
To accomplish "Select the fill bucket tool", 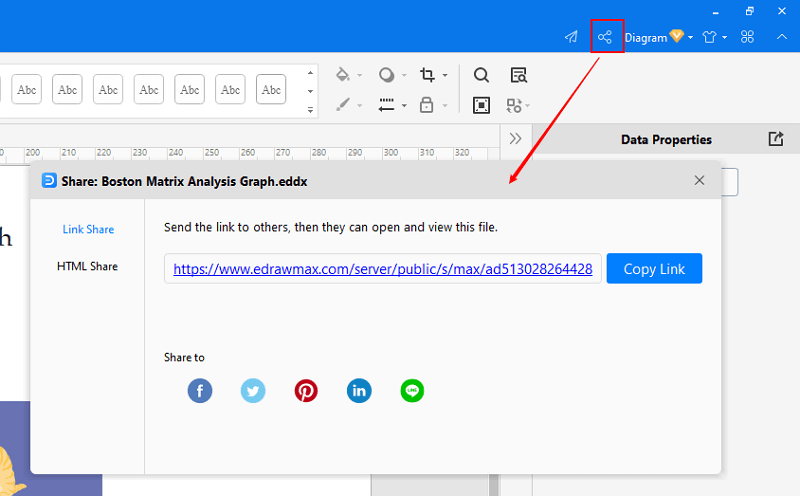I will coord(342,75).
